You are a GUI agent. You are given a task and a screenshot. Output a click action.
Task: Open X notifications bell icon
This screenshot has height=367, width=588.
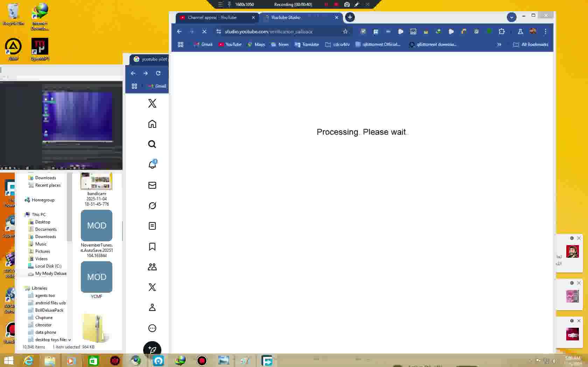click(152, 165)
